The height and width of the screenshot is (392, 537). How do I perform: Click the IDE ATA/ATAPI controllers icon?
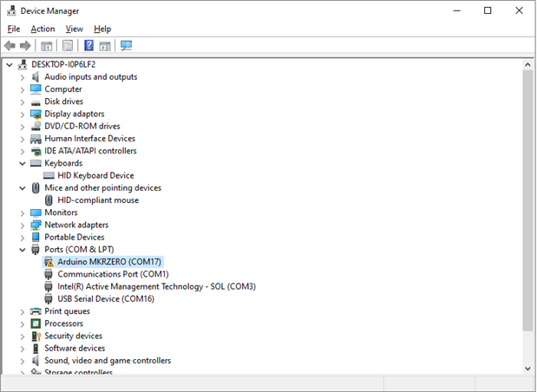(36, 151)
